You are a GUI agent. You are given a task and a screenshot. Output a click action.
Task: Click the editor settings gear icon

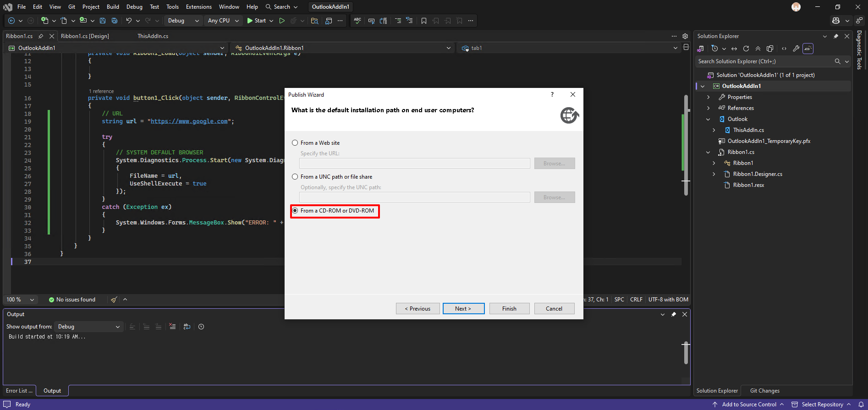pos(685,36)
